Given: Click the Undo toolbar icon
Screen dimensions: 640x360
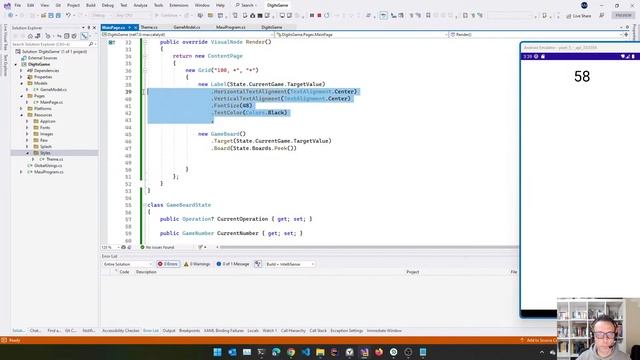Looking at the screenshot, I should [x=68, y=16].
